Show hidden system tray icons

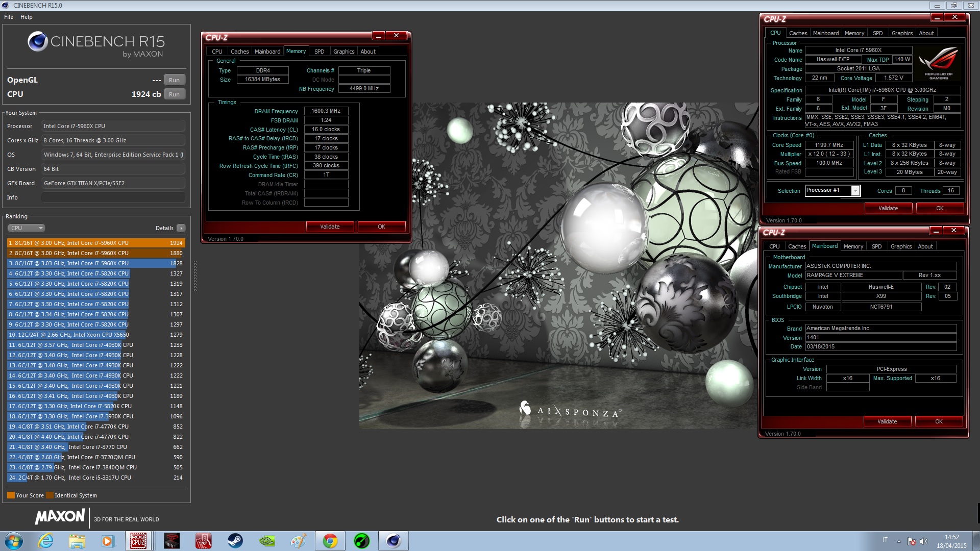point(898,541)
